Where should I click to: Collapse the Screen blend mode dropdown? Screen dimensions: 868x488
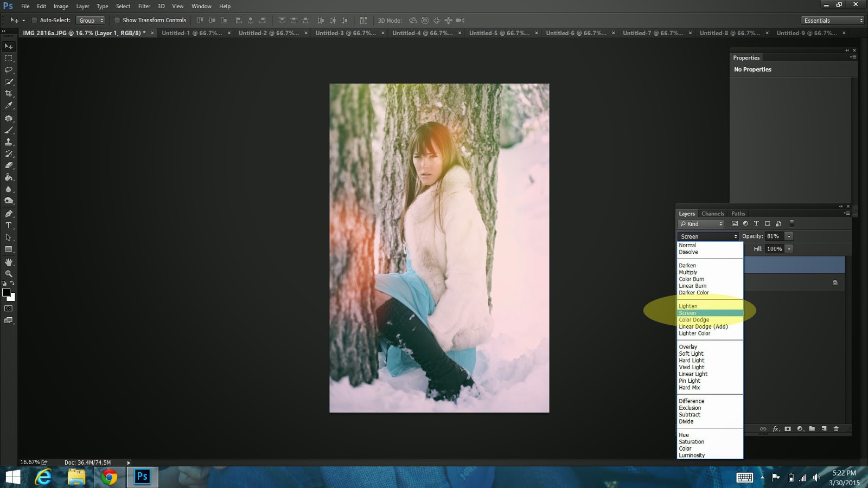[x=708, y=236]
